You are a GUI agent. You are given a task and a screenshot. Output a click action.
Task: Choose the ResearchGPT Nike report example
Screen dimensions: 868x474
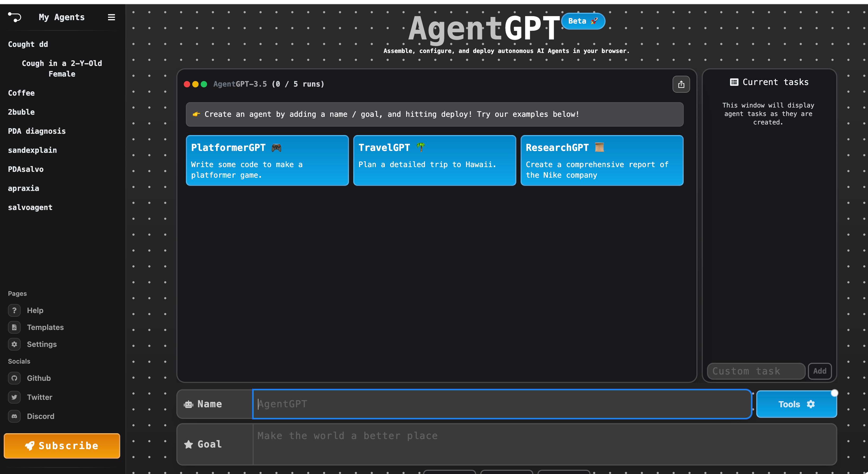[x=602, y=160]
